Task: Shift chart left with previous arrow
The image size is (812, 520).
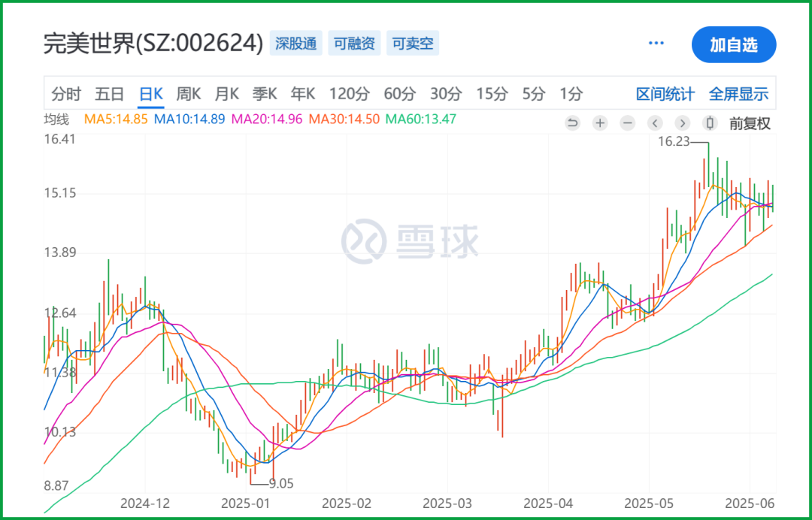Action: [x=655, y=123]
